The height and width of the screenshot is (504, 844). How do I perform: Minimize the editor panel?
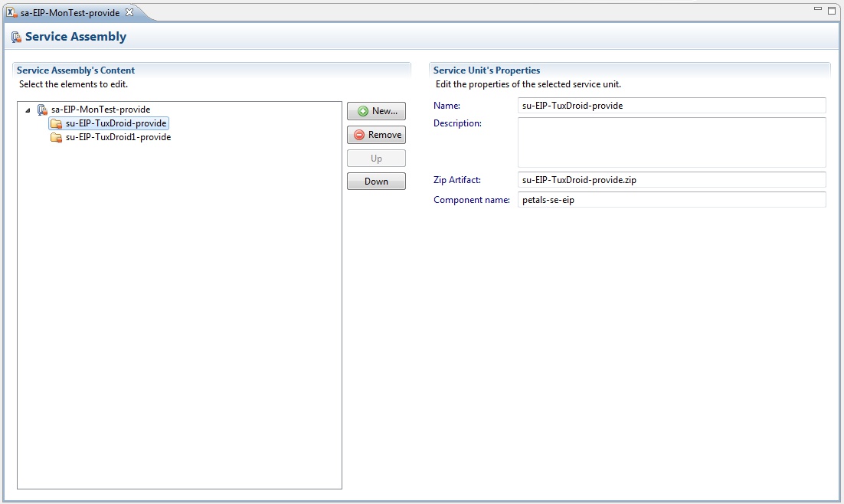coord(817,10)
